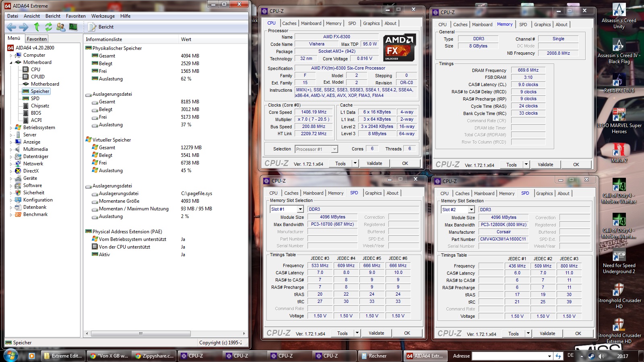
Task: Click Validate in Slot #1 CPU-Z window
Action: pos(376,333)
